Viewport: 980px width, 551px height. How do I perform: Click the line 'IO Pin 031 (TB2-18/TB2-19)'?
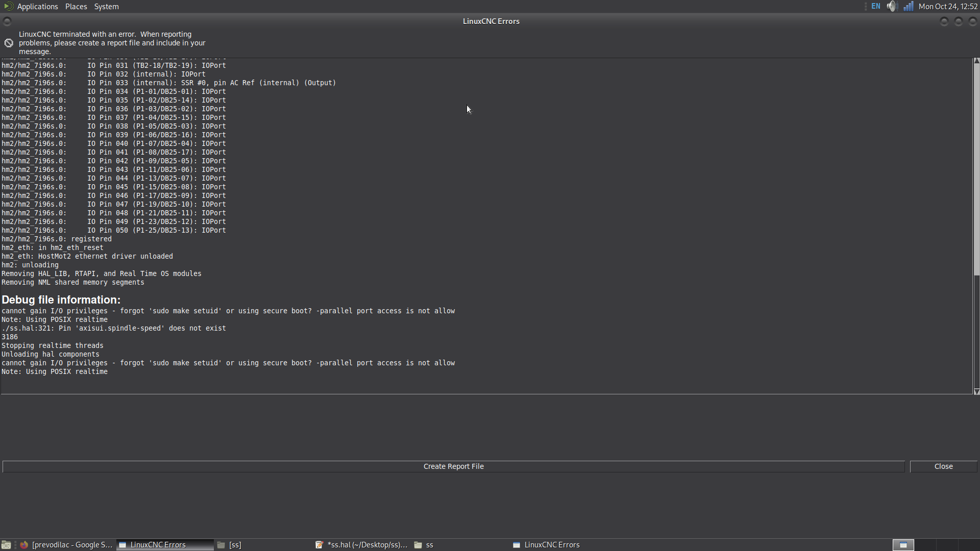coord(114,65)
